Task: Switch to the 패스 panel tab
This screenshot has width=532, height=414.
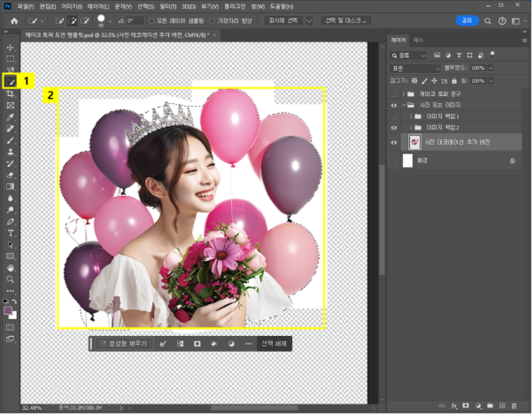Action: 419,40
